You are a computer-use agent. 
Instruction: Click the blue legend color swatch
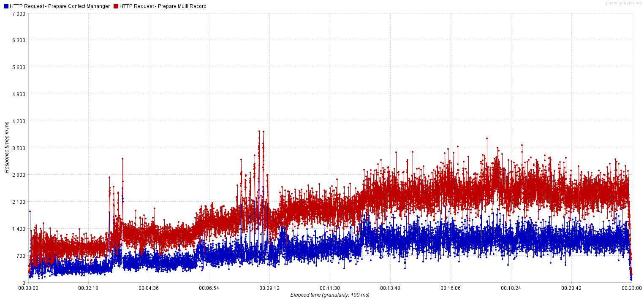point(6,6)
